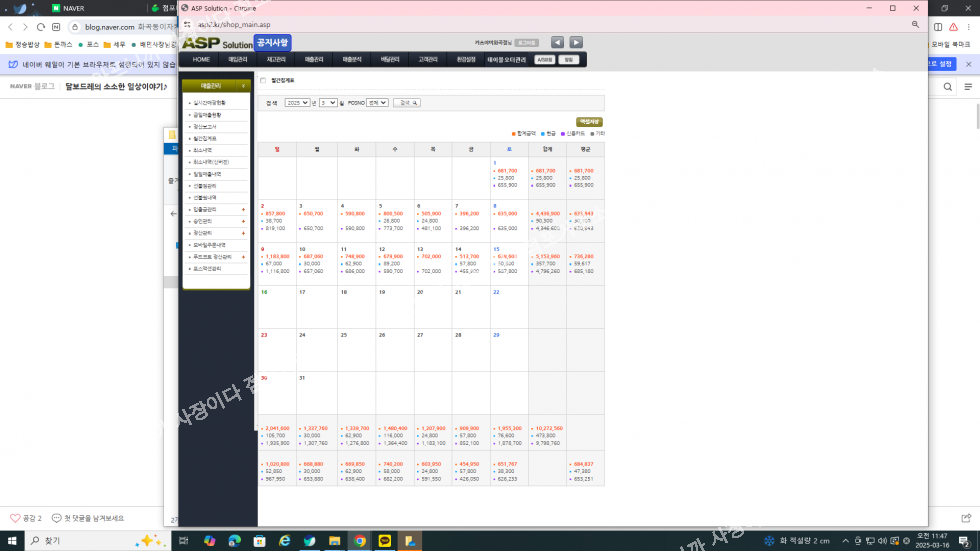Screen dimensions: 980x551
Task: Click the 엑셀저장 export button
Action: 589,122
